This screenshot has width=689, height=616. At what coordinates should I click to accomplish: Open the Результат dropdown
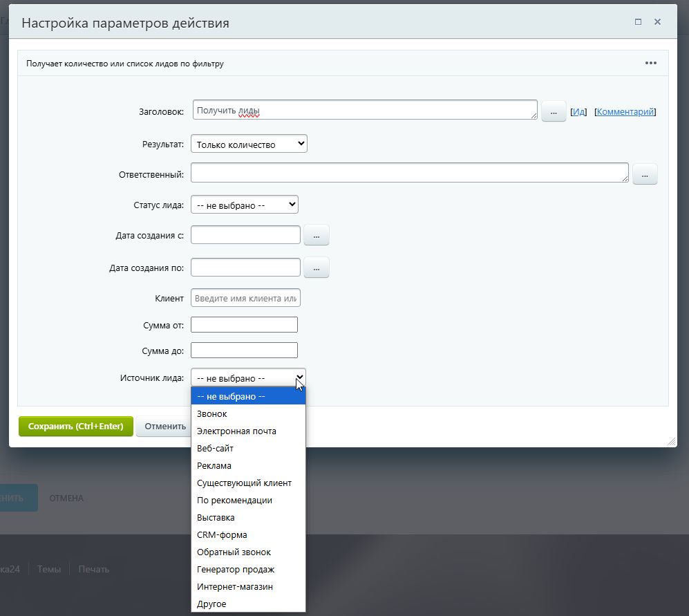(249, 144)
